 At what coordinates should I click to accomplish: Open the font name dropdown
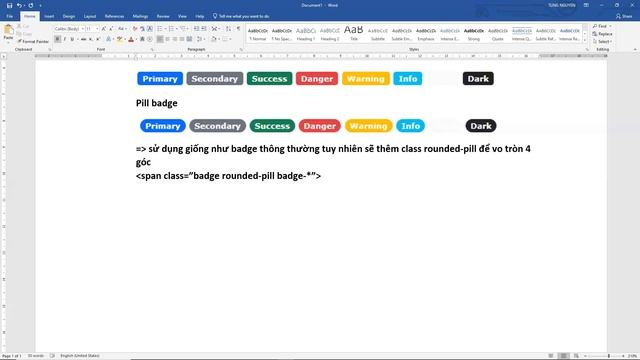tap(83, 29)
